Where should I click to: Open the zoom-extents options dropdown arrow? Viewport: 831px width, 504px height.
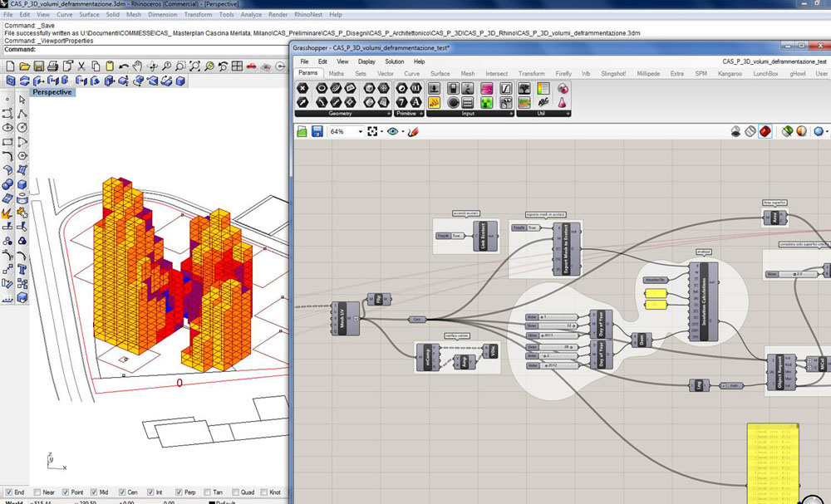382,132
